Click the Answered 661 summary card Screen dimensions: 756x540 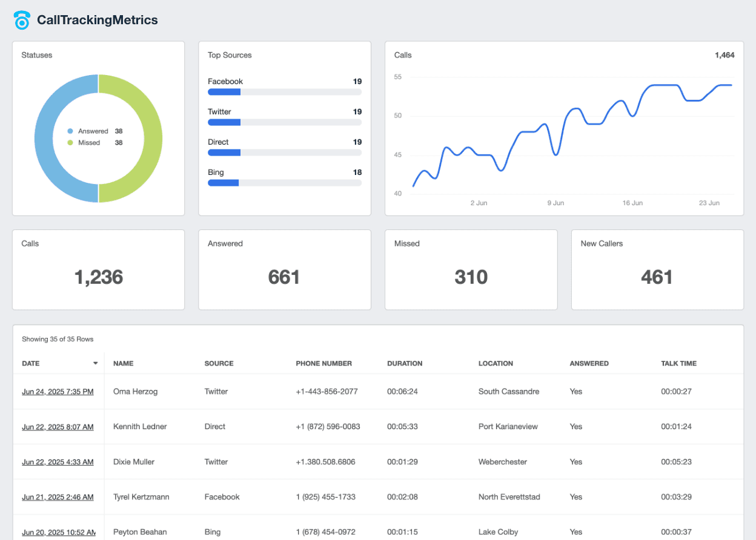[285, 269]
